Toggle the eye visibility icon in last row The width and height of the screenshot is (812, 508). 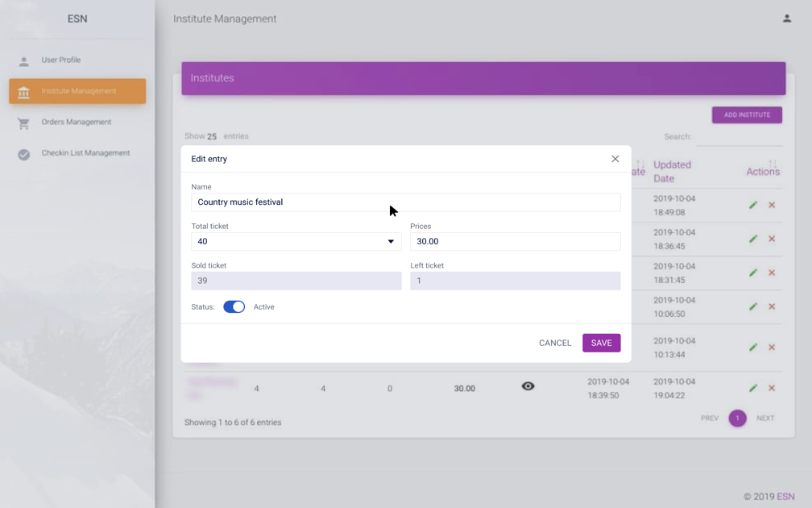528,386
